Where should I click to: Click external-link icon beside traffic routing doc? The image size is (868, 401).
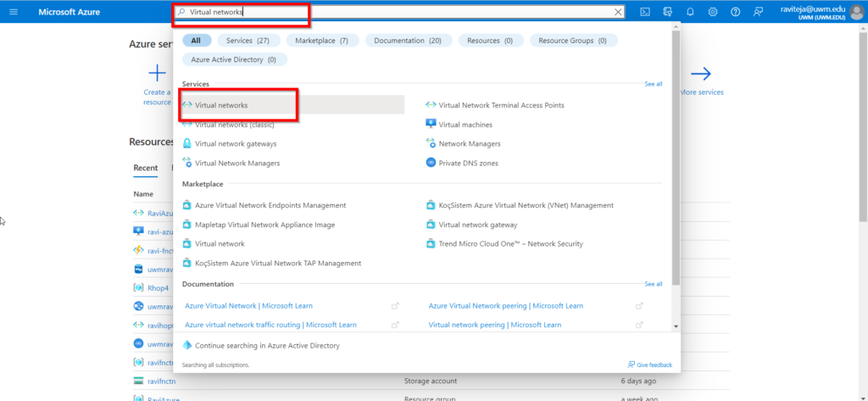point(395,325)
